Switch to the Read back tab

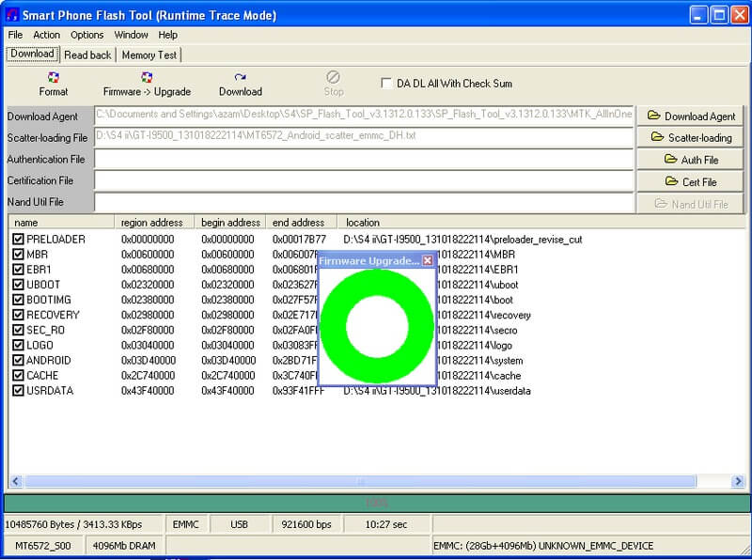coord(87,55)
